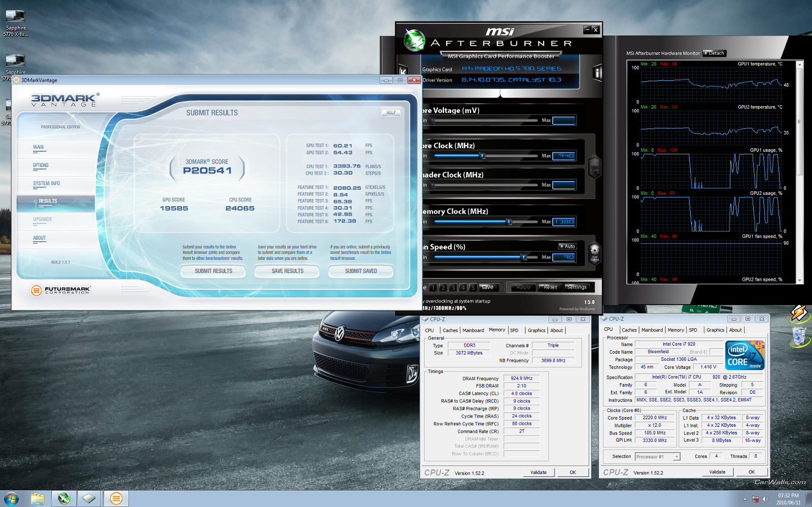Screen dimensions: 812x507
Task: Click the Core Clock slider handle
Action: click(483, 156)
